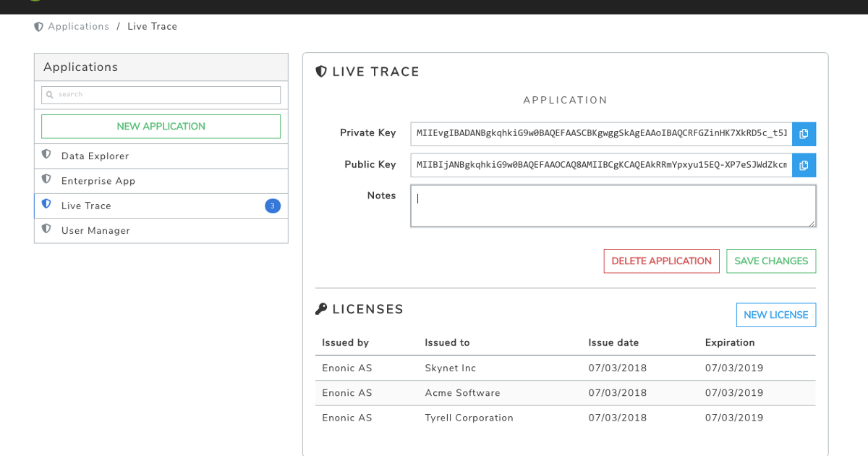Click Enonic AS in the Tyrell Corporation row

pyautogui.click(x=347, y=418)
